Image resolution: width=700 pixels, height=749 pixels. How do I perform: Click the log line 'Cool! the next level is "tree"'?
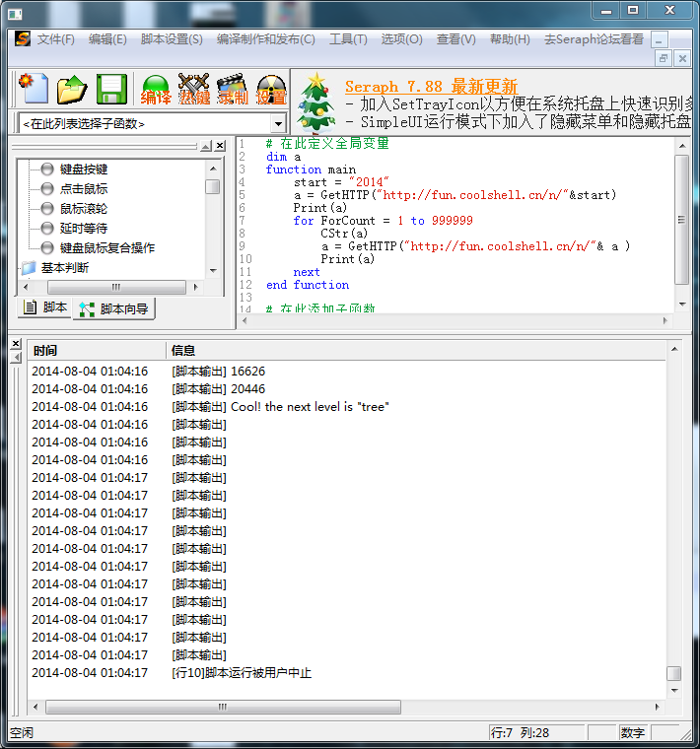[310, 406]
